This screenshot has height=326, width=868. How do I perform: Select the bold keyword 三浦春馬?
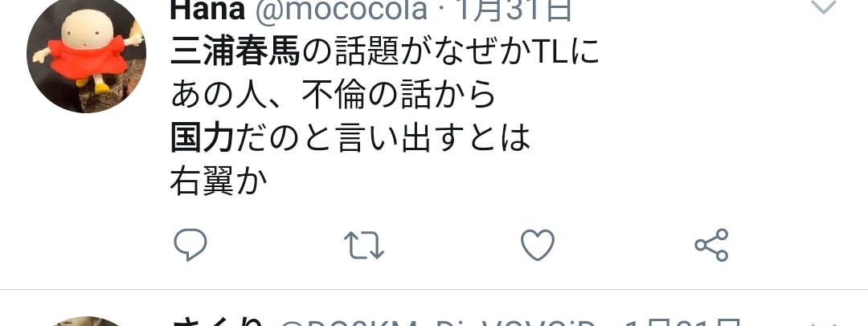[x=235, y=53]
